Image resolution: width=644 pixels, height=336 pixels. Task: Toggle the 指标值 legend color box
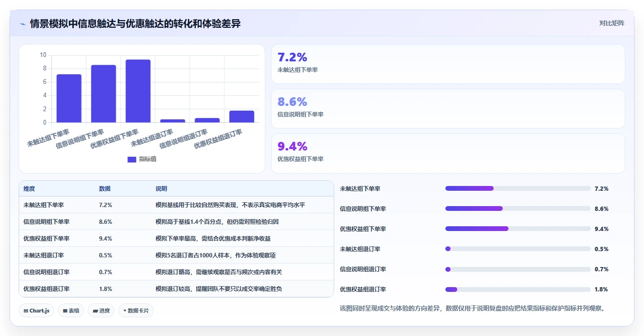pos(132,159)
